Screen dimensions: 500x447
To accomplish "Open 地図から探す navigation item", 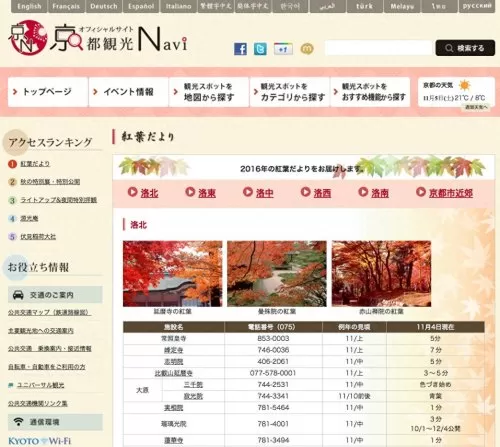I will click(209, 92).
